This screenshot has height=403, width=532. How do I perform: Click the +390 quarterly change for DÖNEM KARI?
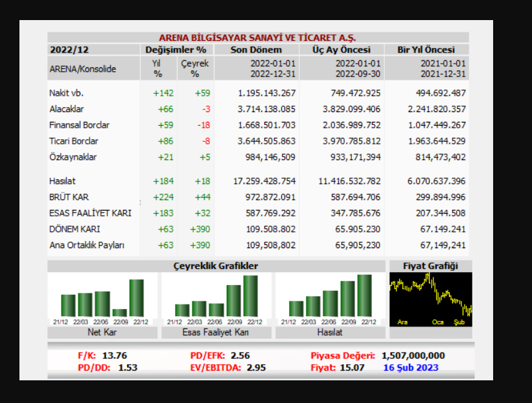click(x=200, y=229)
